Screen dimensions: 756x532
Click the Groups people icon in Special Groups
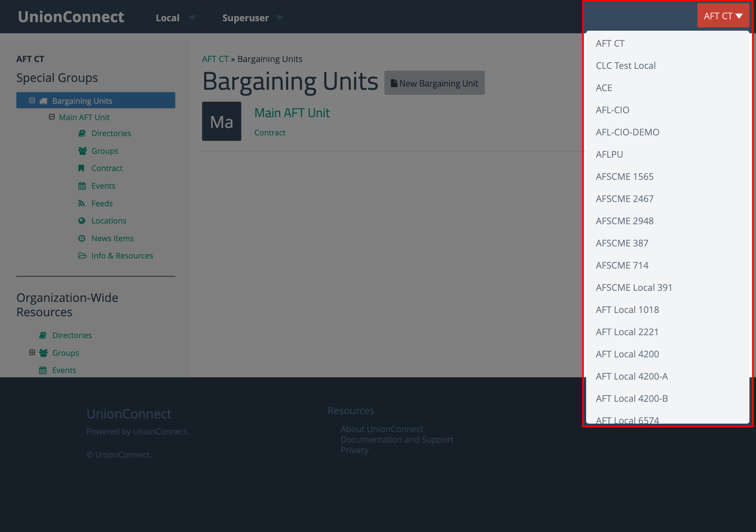click(x=82, y=151)
